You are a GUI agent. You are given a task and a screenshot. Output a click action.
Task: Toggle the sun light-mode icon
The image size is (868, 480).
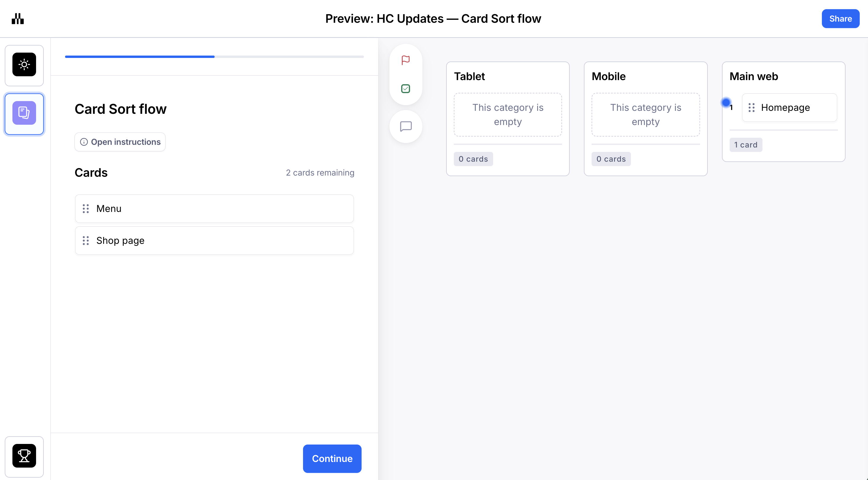pos(24,65)
